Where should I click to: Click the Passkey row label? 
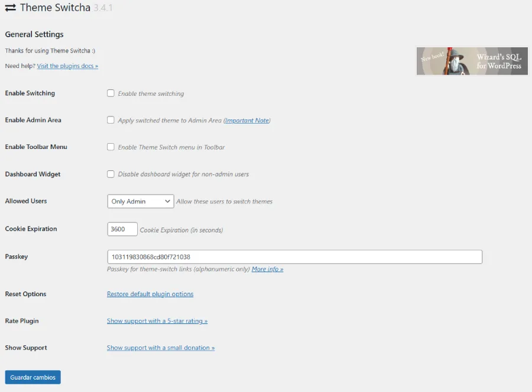(17, 257)
